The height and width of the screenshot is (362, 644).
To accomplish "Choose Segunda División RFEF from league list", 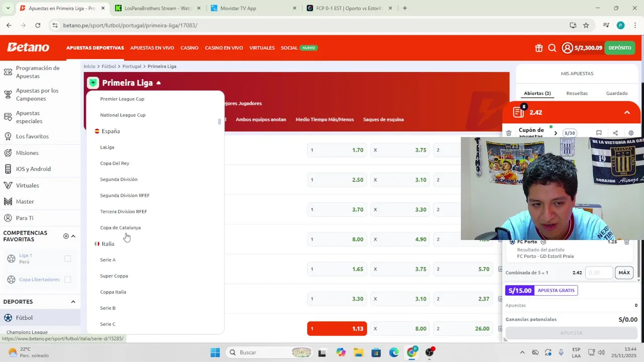I will (125, 196).
